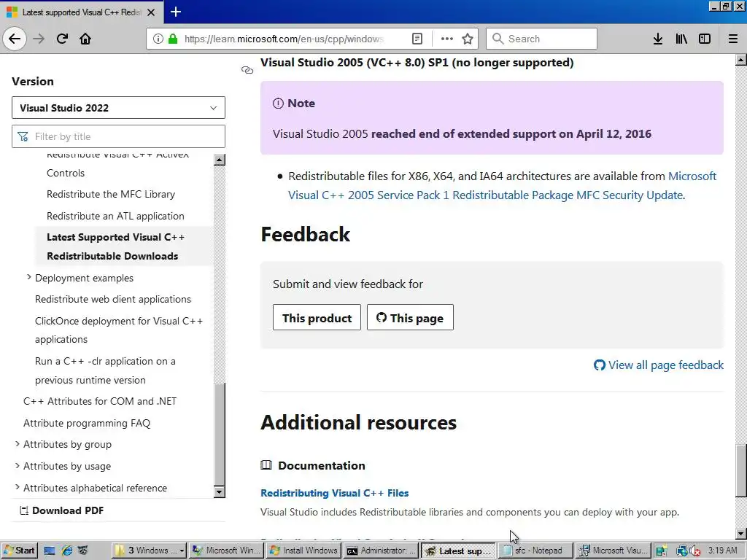Go back with the browser Back arrow

15,39
